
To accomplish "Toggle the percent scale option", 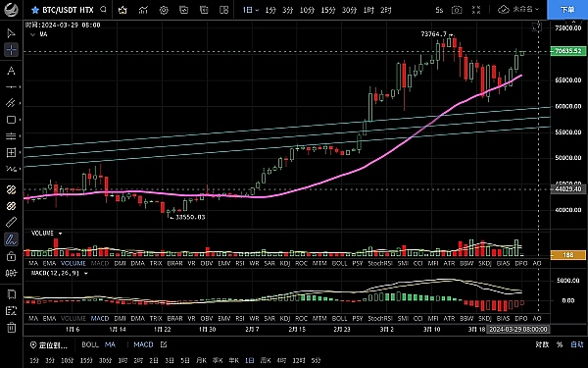I will click(560, 344).
